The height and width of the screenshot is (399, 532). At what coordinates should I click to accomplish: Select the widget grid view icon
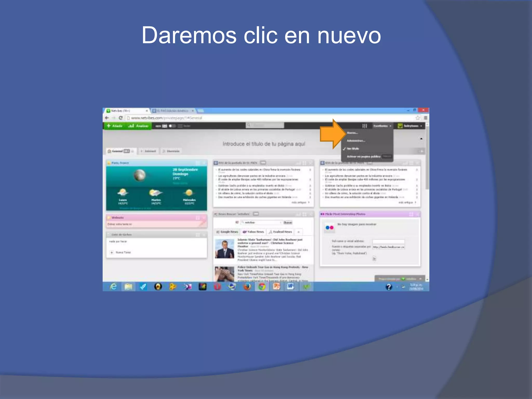[165, 126]
